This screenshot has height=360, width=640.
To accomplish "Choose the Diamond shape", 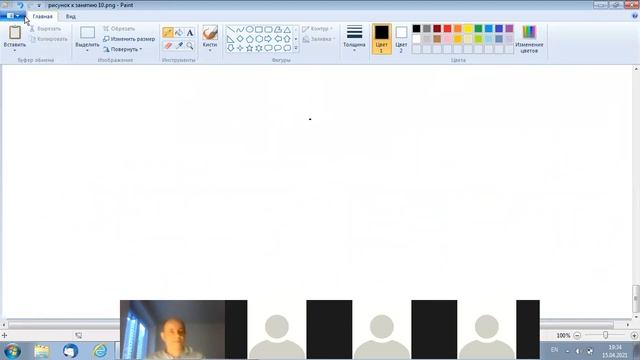I will [x=240, y=39].
